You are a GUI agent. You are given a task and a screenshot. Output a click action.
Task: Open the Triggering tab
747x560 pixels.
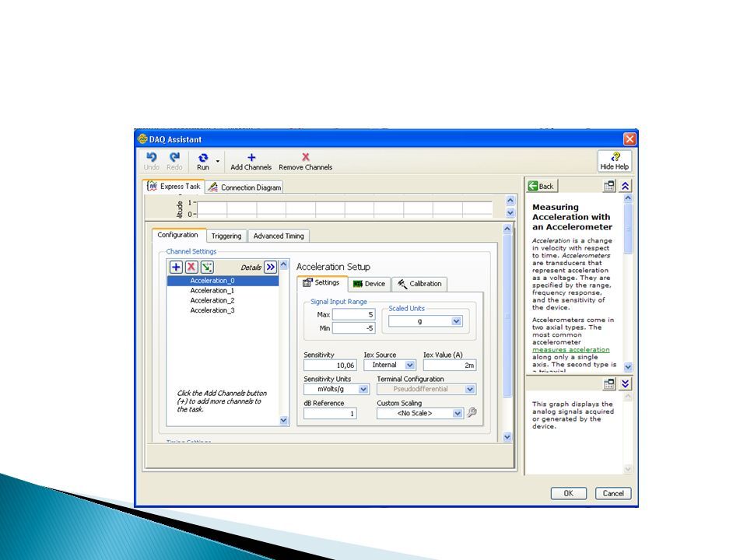click(x=226, y=236)
